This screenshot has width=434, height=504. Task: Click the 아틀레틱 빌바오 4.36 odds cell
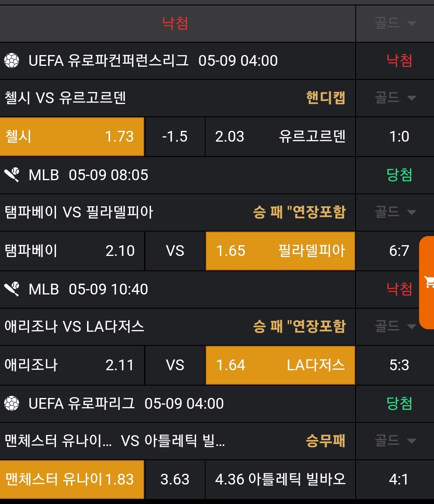click(x=280, y=480)
